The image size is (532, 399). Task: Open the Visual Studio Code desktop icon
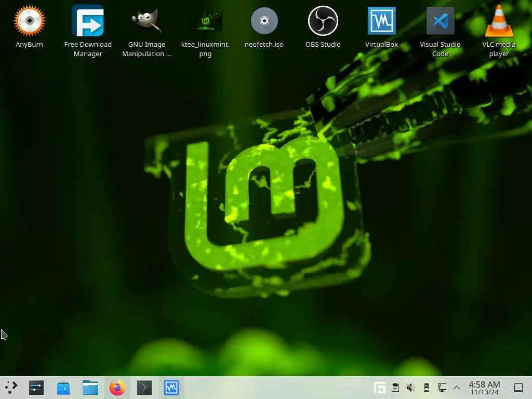click(x=440, y=21)
